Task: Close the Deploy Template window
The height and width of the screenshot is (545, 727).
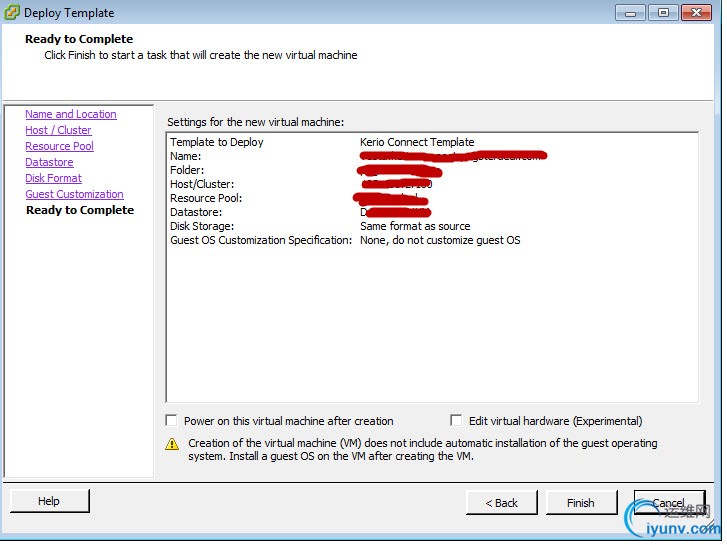Action: 696,13
